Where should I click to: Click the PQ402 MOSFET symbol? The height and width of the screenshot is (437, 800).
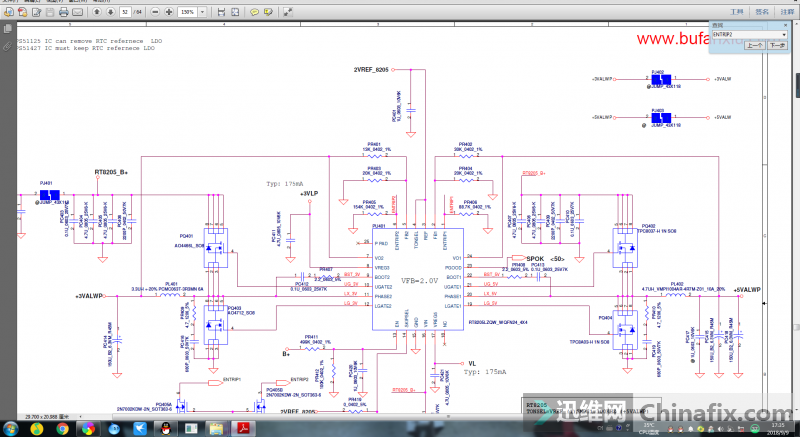click(625, 248)
